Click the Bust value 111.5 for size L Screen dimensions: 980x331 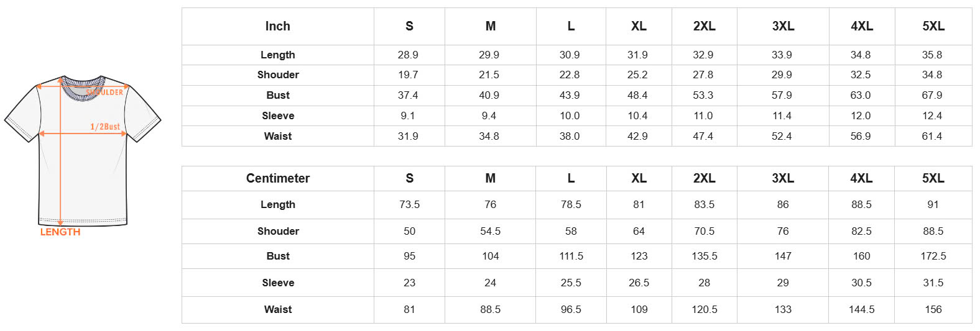pos(571,256)
